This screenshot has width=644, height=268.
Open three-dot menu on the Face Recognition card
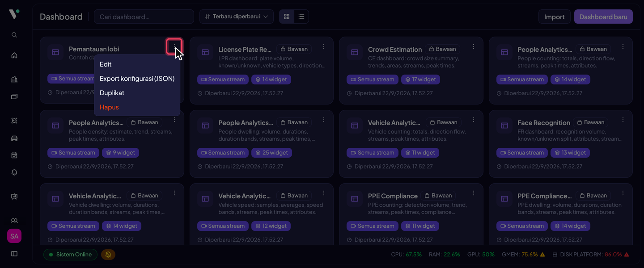[x=623, y=120]
